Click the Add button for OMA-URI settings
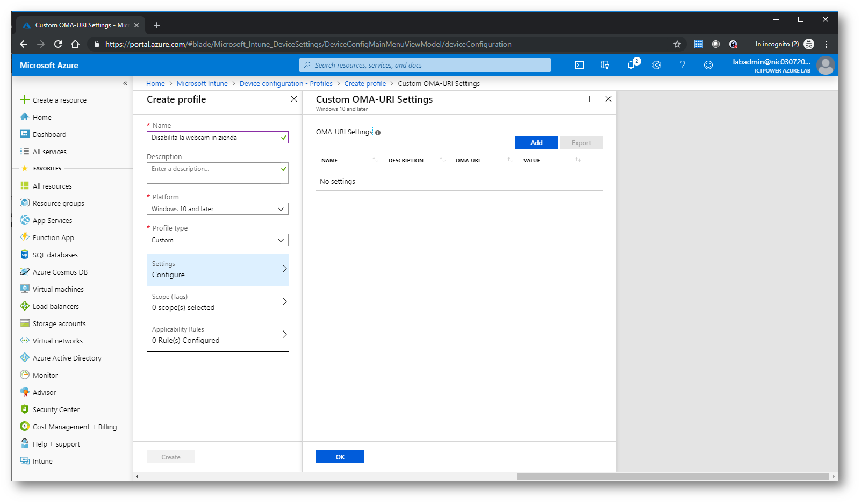 [536, 142]
